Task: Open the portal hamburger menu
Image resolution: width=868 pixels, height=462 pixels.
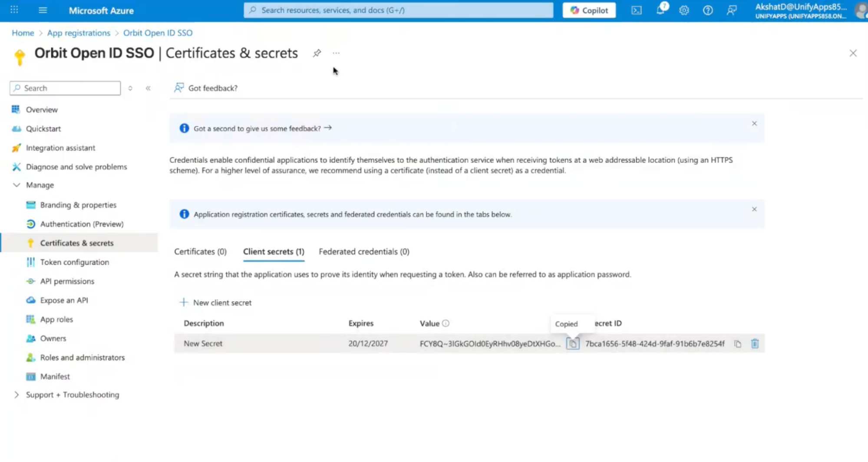Action: [x=43, y=10]
